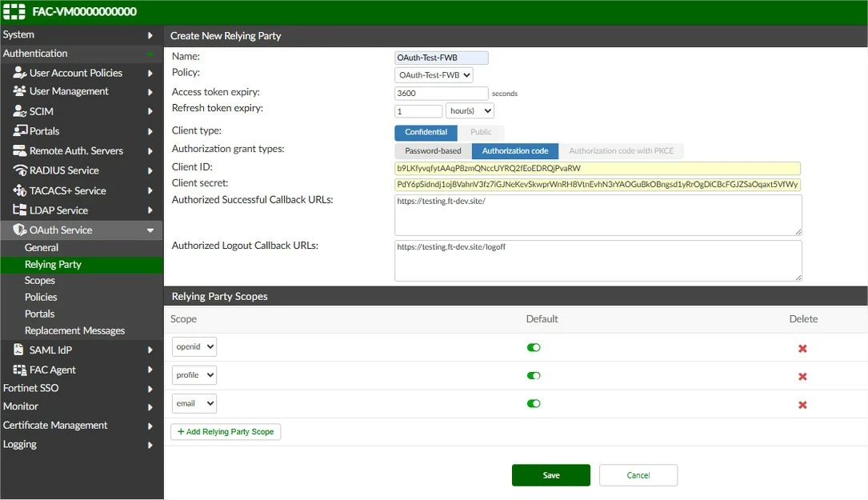This screenshot has height=500, width=868.
Task: Click the Access token expiry field
Action: click(441, 93)
